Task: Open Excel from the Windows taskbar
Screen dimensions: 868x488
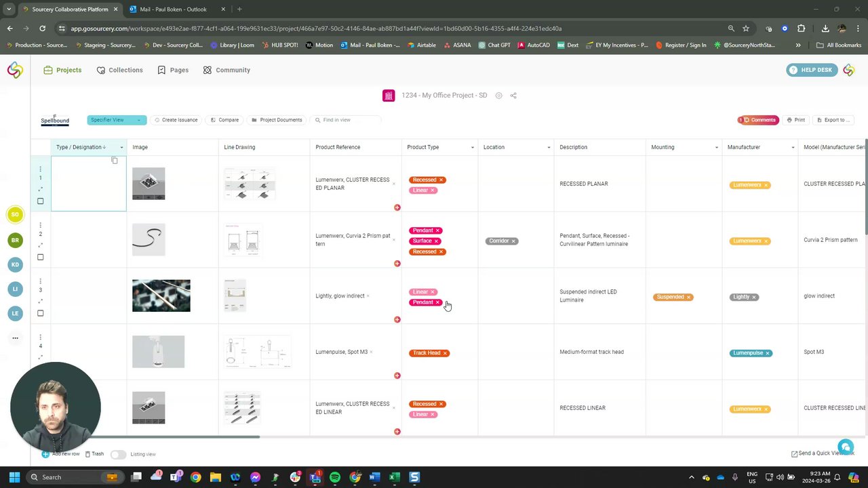Action: [395, 477]
